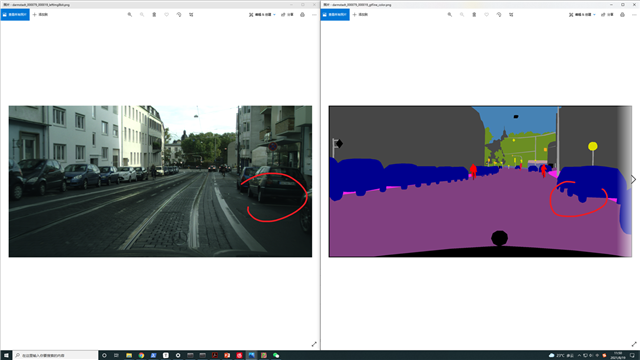Rotate the segmentation image in right window

[499, 15]
